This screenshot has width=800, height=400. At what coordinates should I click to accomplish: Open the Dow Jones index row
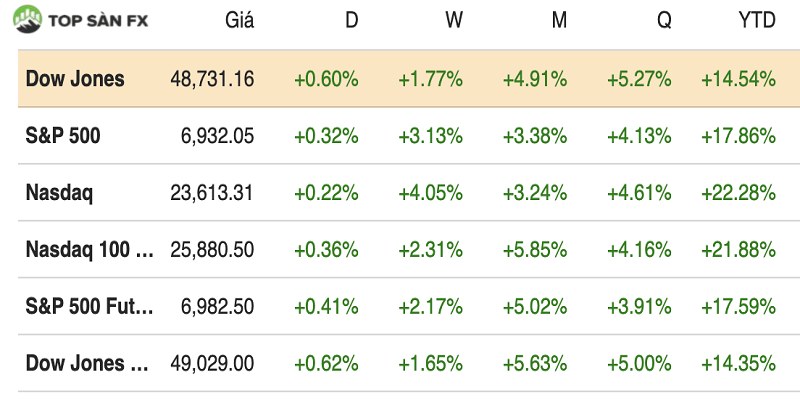75,79
